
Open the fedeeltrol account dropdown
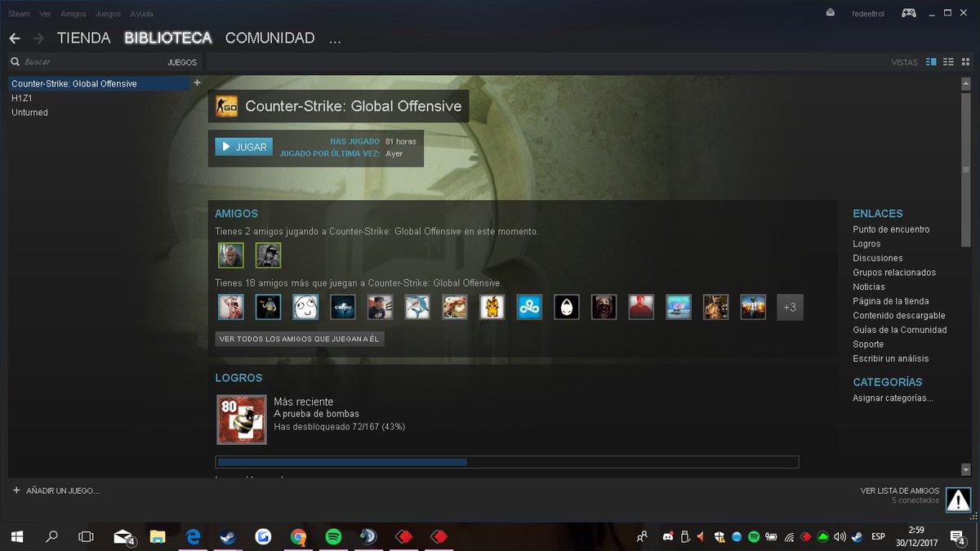pos(868,13)
